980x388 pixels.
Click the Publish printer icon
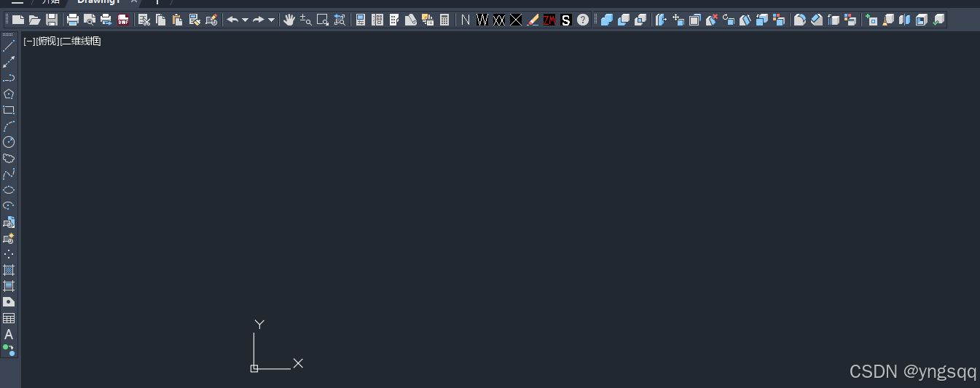click(106, 20)
